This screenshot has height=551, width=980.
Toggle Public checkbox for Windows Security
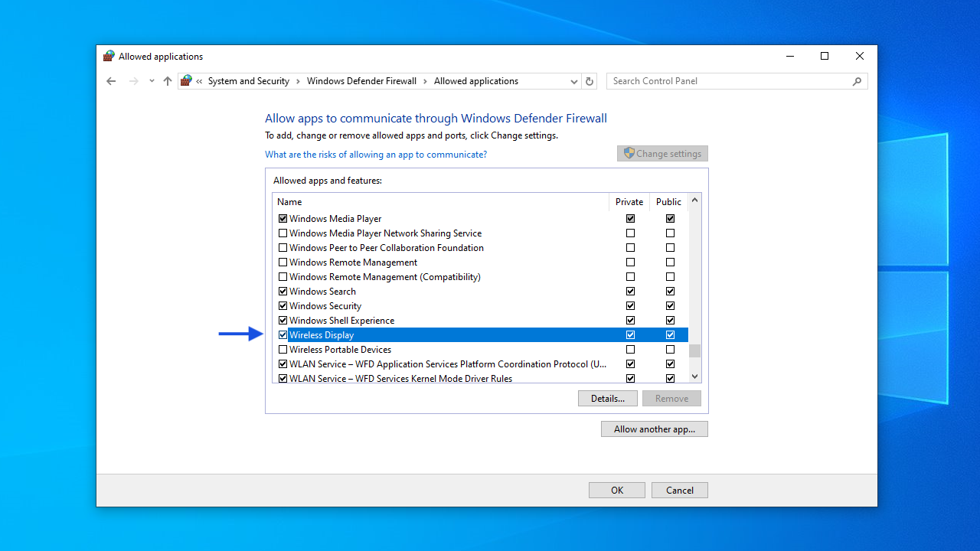pyautogui.click(x=671, y=306)
